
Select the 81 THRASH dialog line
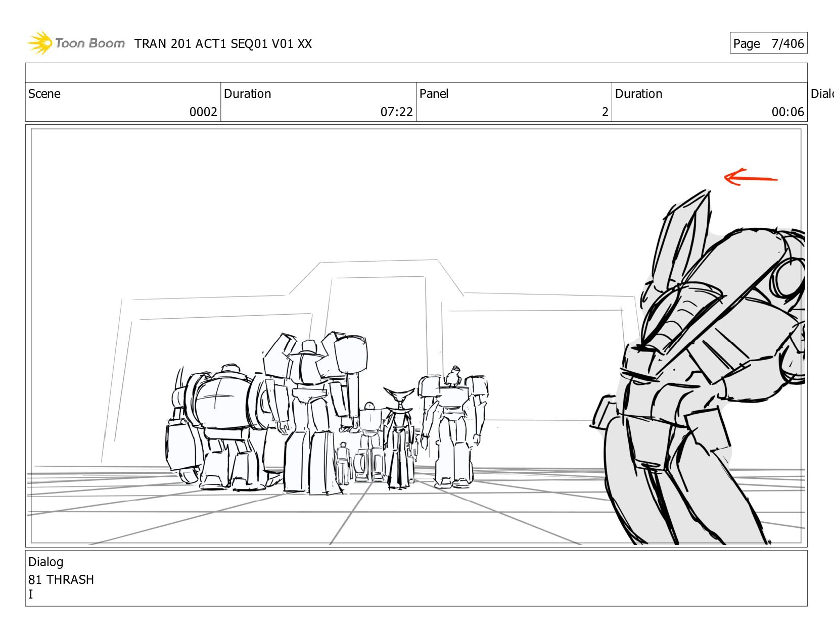(61, 579)
